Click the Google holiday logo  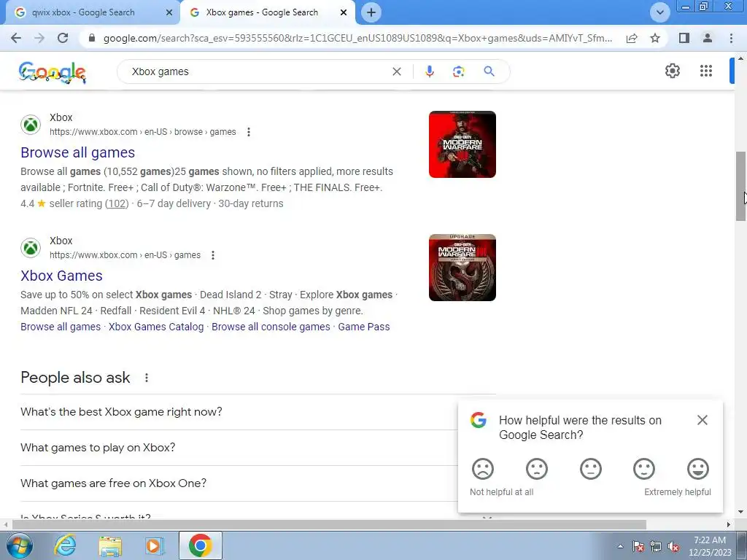[52, 72]
